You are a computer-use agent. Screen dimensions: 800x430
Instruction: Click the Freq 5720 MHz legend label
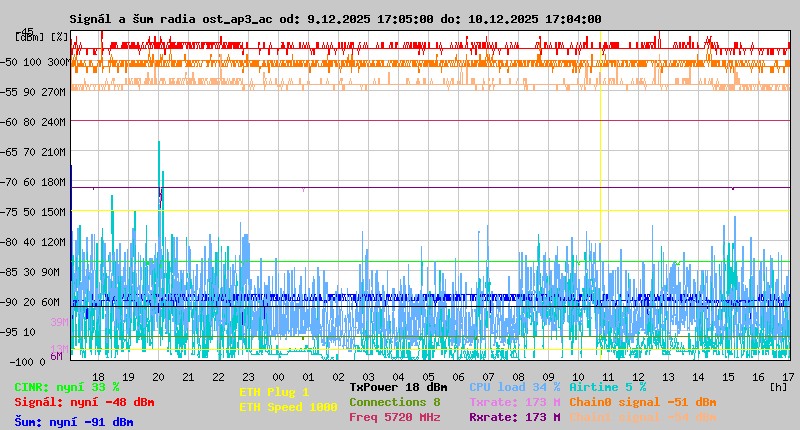394,417
